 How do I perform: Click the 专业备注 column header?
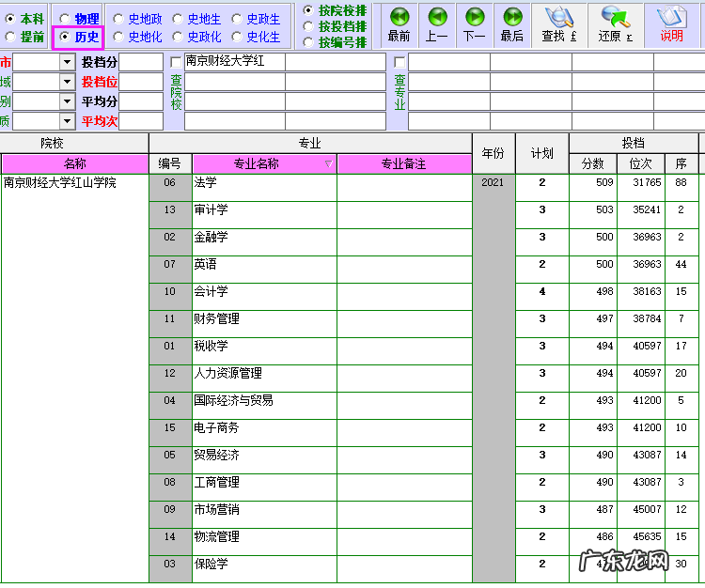coord(404,164)
